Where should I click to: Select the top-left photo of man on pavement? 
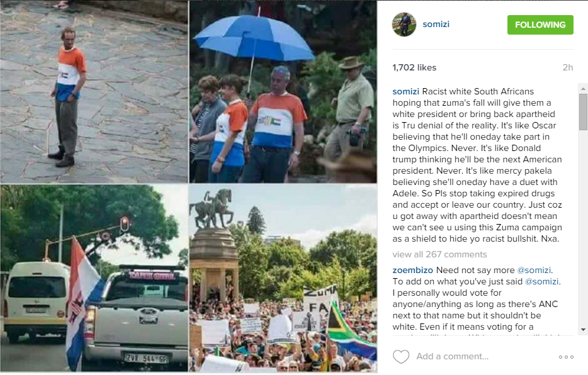point(94,92)
